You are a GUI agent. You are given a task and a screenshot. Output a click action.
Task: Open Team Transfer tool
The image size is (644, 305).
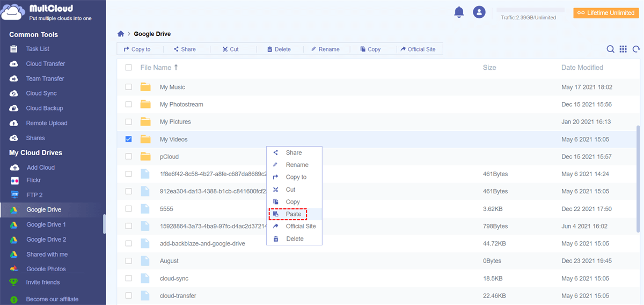[x=45, y=78]
